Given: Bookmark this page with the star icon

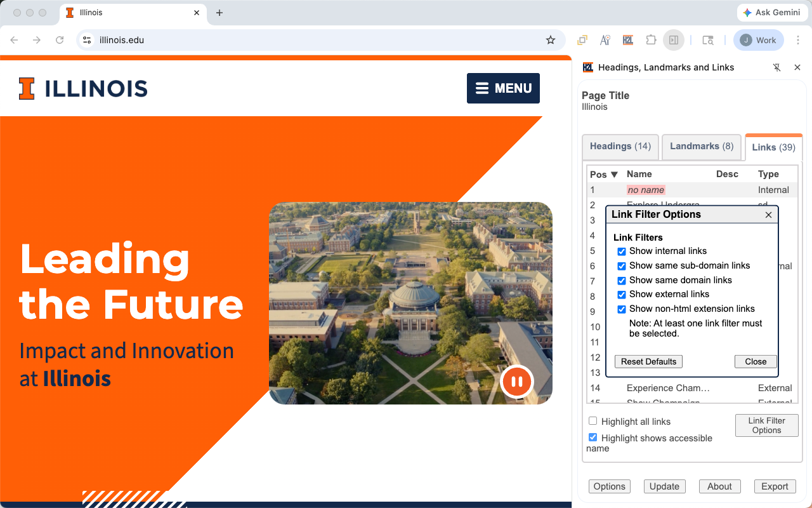Looking at the screenshot, I should pyautogui.click(x=551, y=40).
